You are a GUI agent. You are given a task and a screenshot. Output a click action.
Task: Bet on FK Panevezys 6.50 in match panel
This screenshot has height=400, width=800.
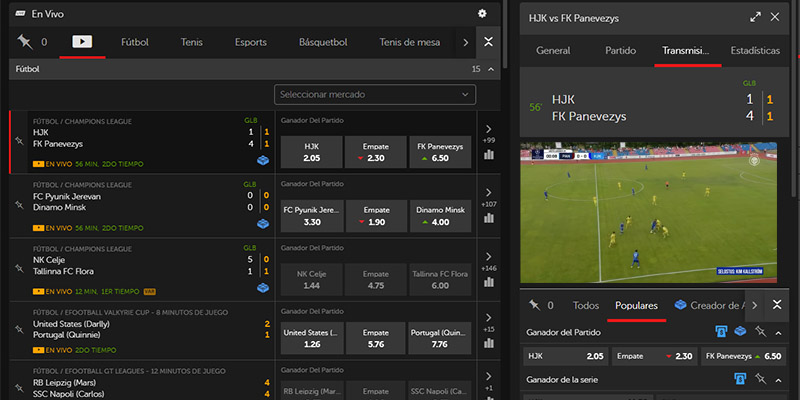(x=743, y=356)
